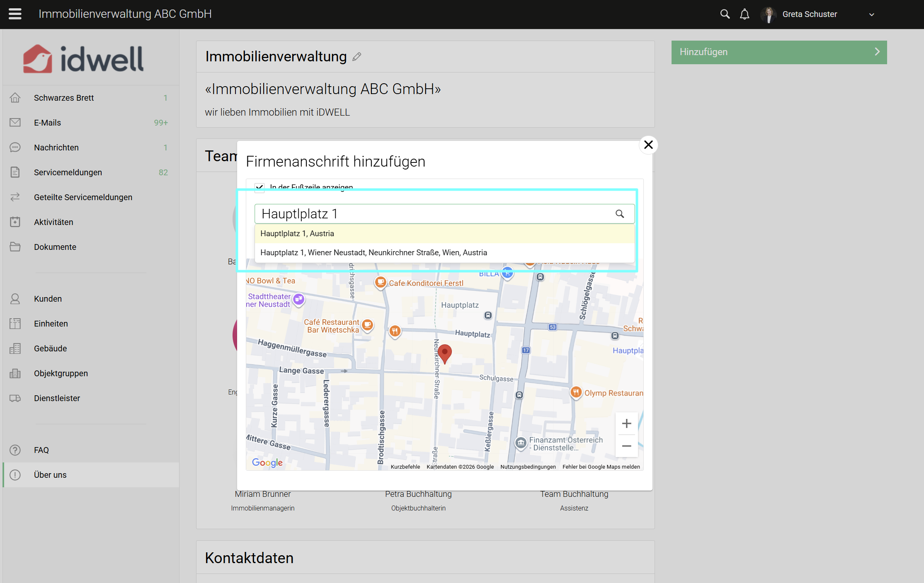Open the hamburger menu icon
The height and width of the screenshot is (583, 924).
[x=15, y=14]
